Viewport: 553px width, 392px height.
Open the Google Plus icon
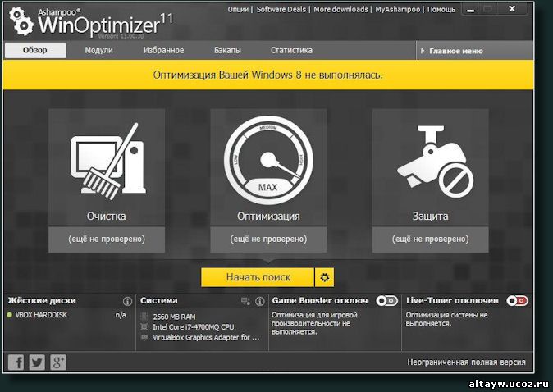pos(57,362)
